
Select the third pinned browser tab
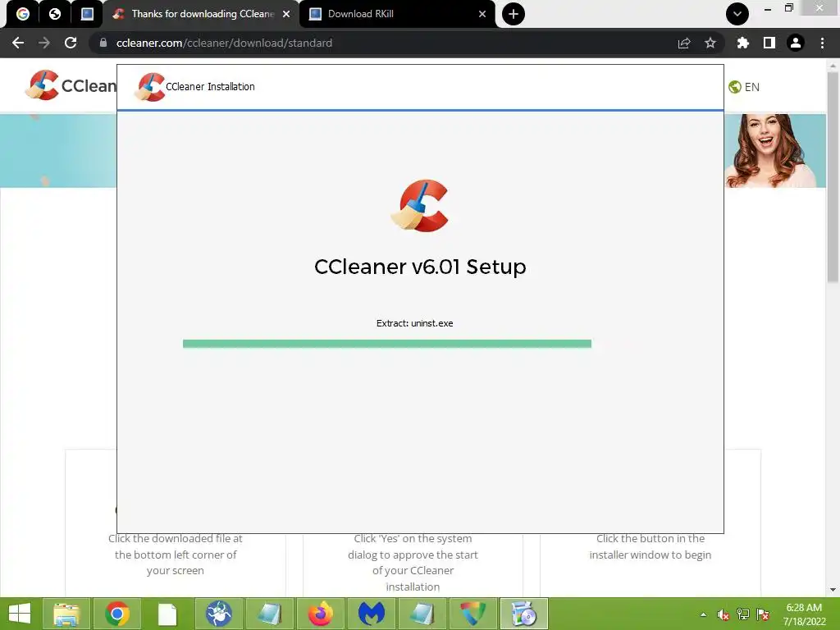(87, 14)
